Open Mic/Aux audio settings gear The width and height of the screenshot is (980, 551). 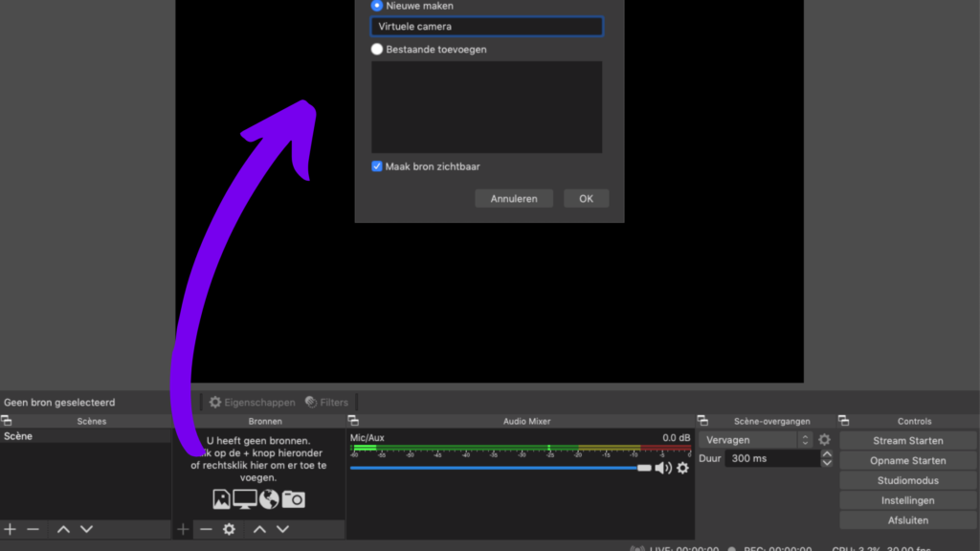(x=682, y=468)
